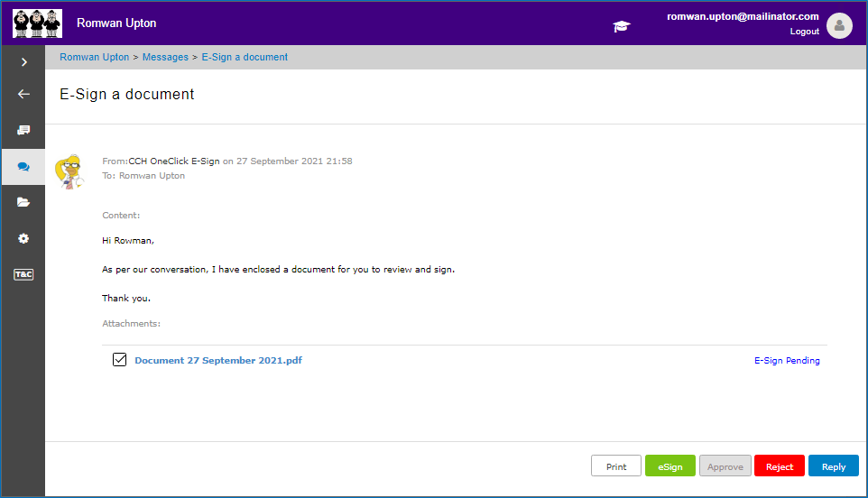
Task: Go to Messages breadcrumb
Action: (x=165, y=57)
